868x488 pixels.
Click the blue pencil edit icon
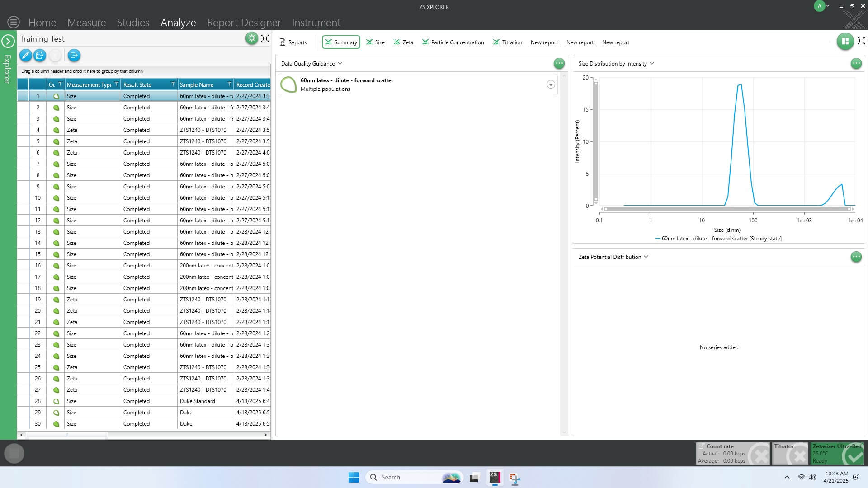(x=26, y=55)
